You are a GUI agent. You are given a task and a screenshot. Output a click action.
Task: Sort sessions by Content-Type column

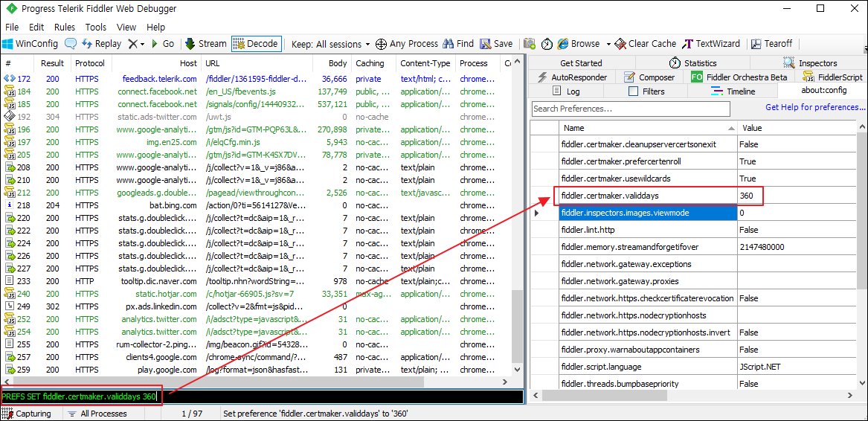pyautogui.click(x=425, y=63)
